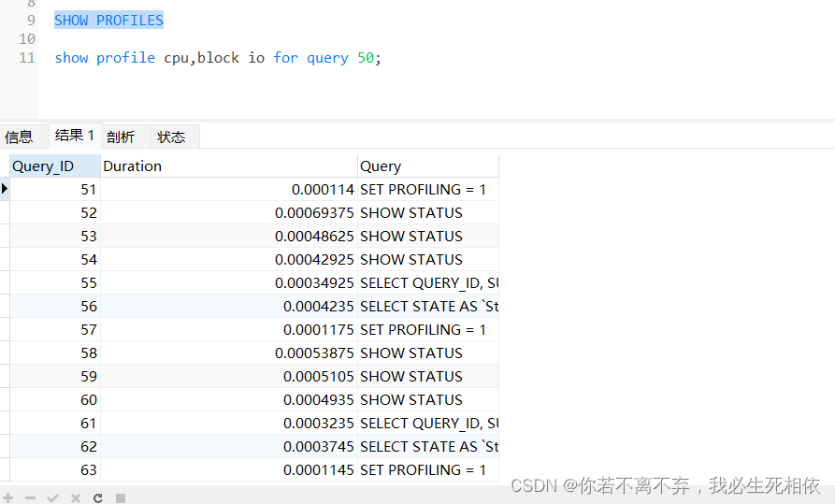The image size is (835, 504).
Task: Click the stop square icon
Action: tap(121, 498)
